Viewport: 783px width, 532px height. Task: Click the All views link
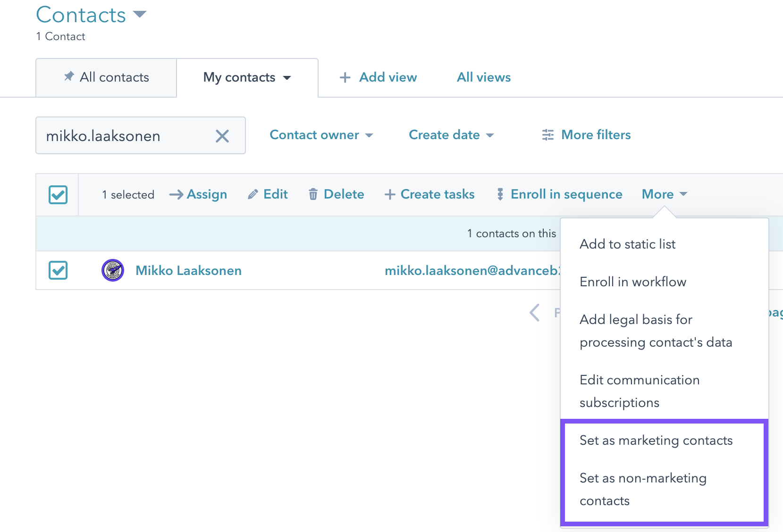(483, 77)
